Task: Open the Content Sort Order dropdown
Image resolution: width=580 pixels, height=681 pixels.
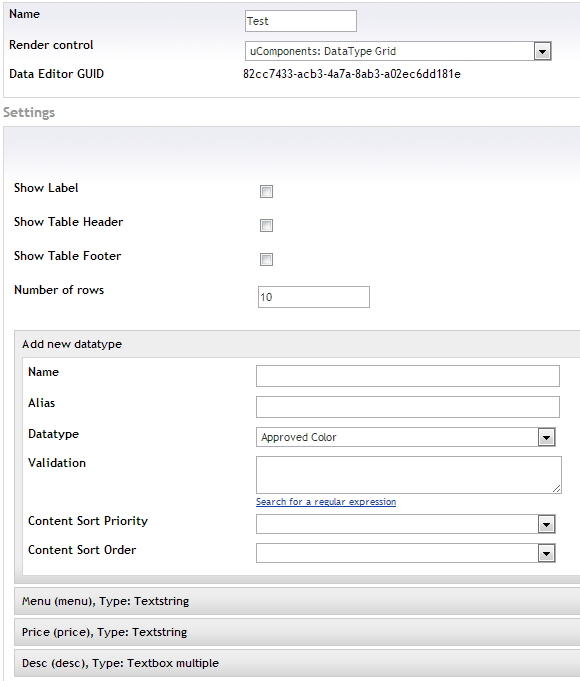Action: click(406, 553)
